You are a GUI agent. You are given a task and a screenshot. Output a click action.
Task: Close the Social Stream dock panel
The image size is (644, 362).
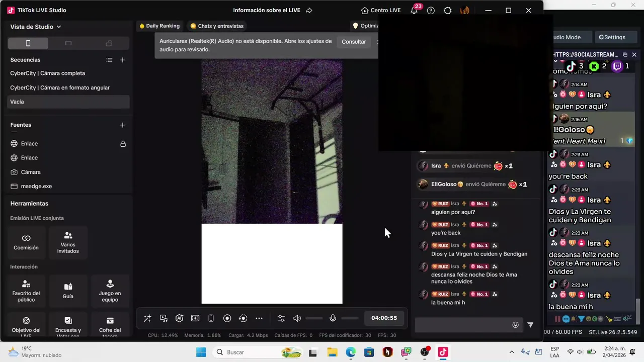pos(634,54)
